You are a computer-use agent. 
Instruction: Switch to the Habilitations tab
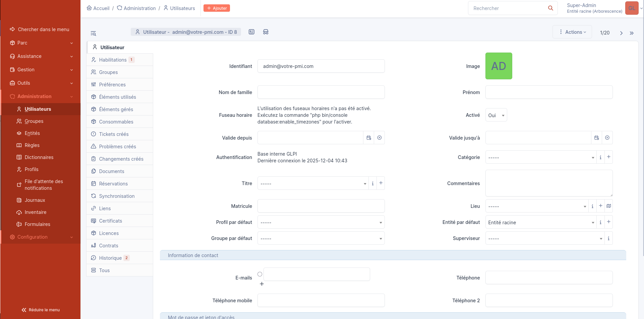pyautogui.click(x=113, y=60)
